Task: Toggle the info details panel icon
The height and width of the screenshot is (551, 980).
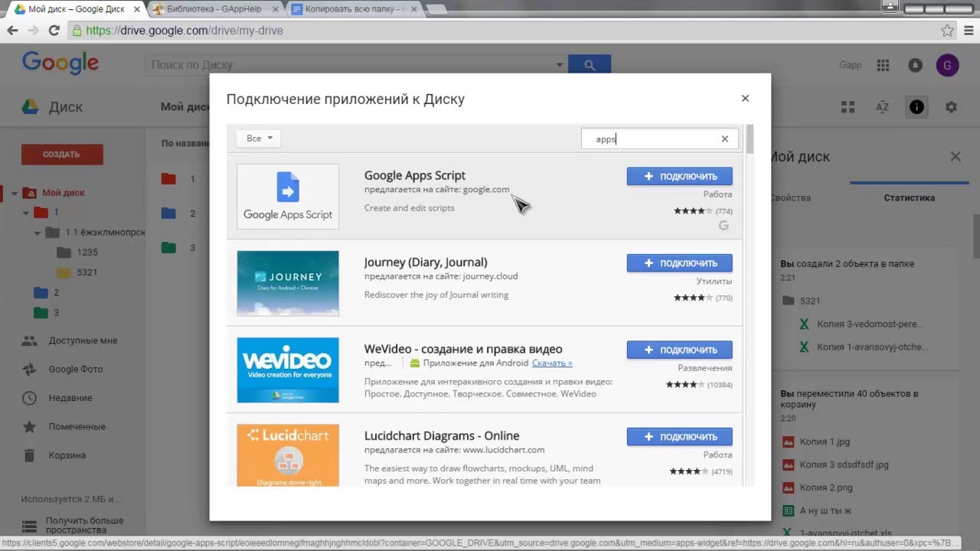Action: point(916,107)
